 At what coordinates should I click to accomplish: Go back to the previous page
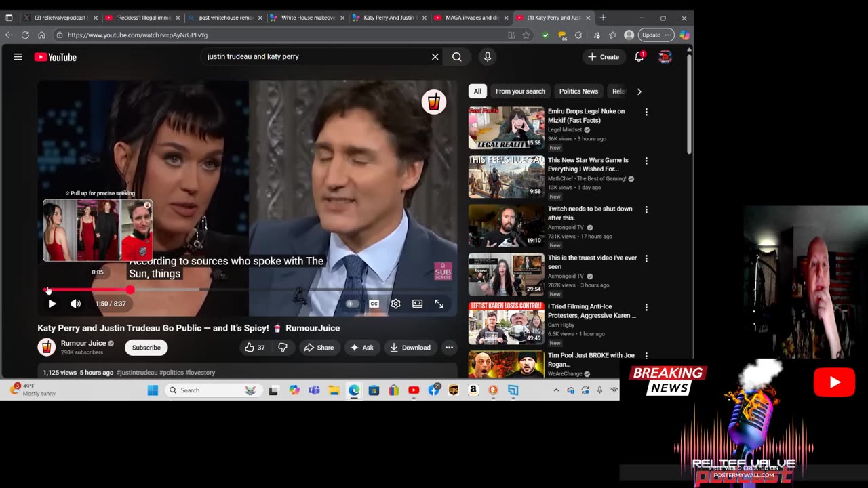pyautogui.click(x=9, y=35)
